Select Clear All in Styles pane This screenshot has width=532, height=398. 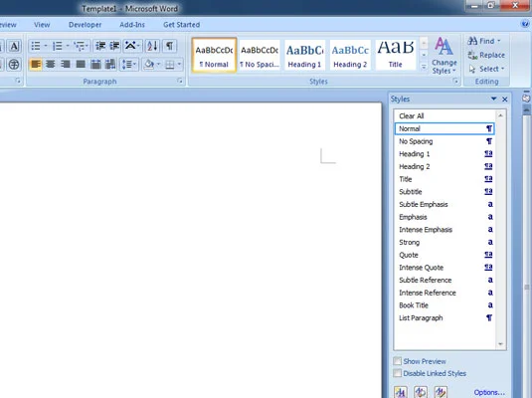click(x=444, y=115)
